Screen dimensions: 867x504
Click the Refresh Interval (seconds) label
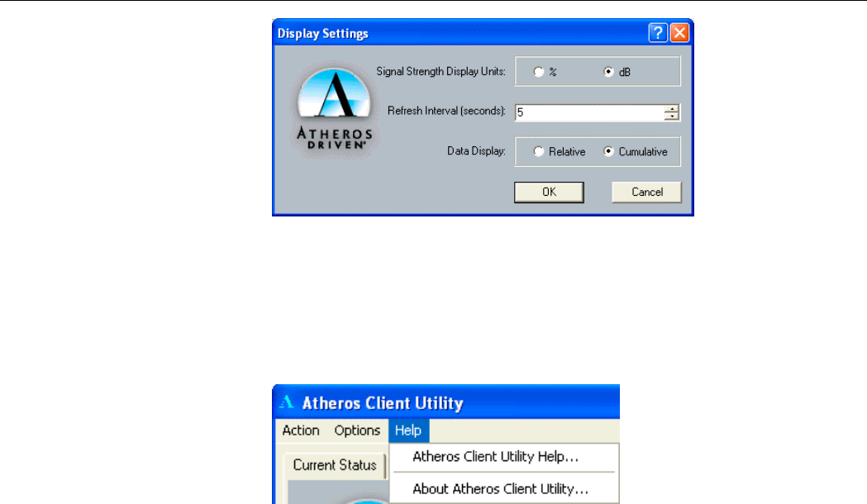(446, 111)
